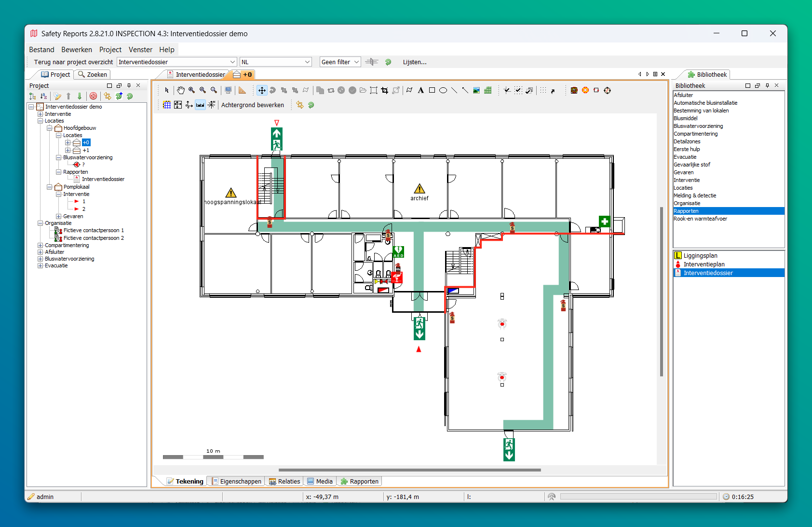Click the insert image icon
Viewport: 812px width, 527px height.
tap(476, 90)
